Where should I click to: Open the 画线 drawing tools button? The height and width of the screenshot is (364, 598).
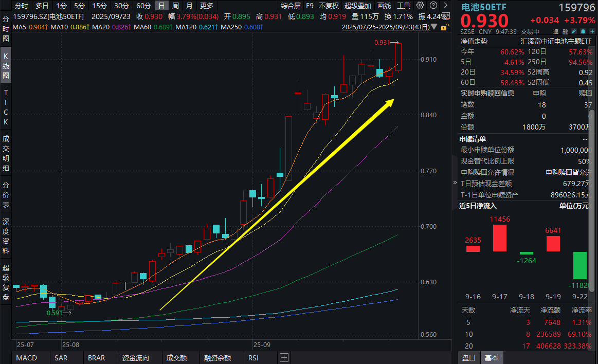[x=384, y=6]
